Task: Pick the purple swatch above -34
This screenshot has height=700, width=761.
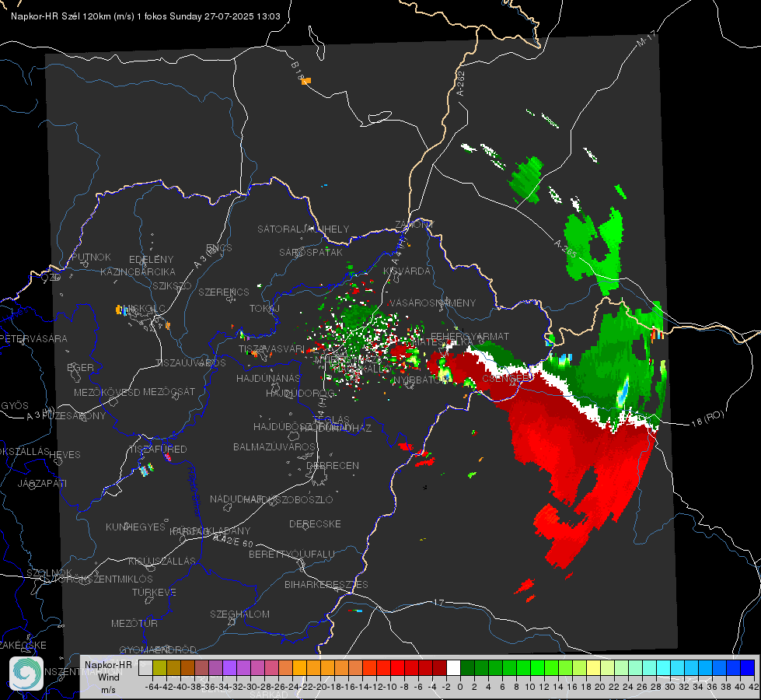Action: (229, 668)
